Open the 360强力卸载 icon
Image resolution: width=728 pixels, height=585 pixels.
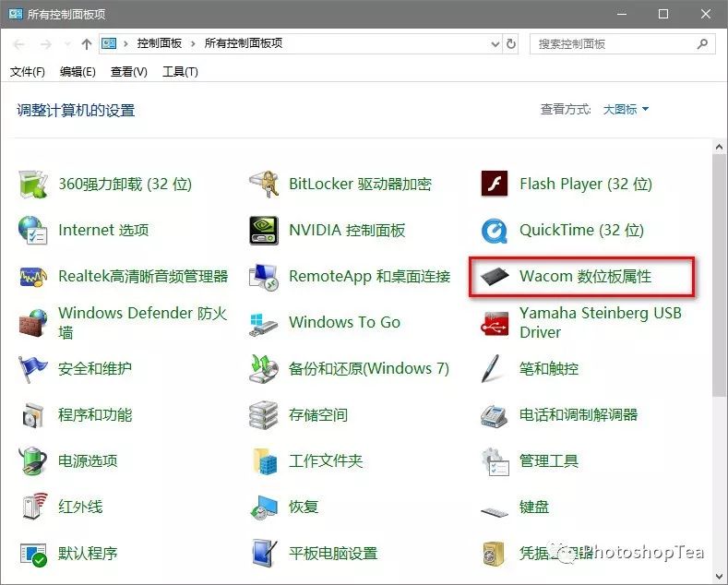(x=32, y=185)
